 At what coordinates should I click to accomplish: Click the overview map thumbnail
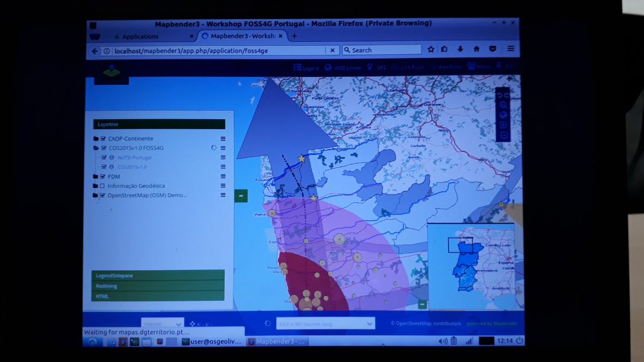tap(471, 267)
